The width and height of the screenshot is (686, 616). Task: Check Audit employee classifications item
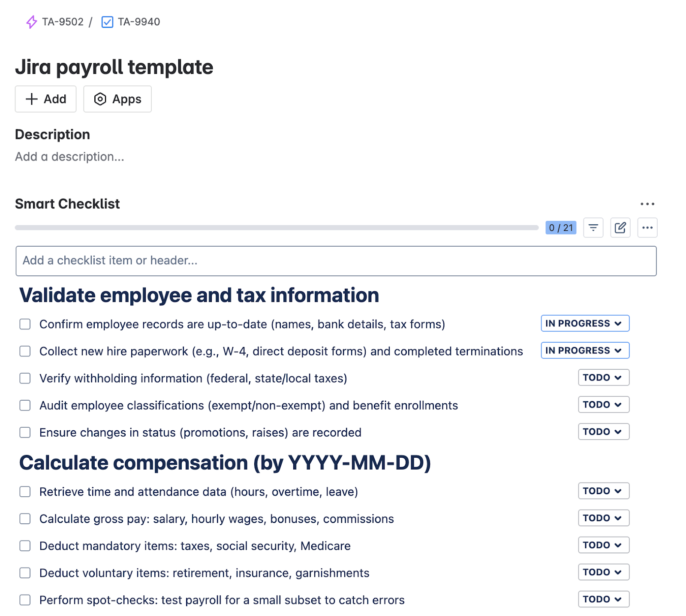pos(25,405)
